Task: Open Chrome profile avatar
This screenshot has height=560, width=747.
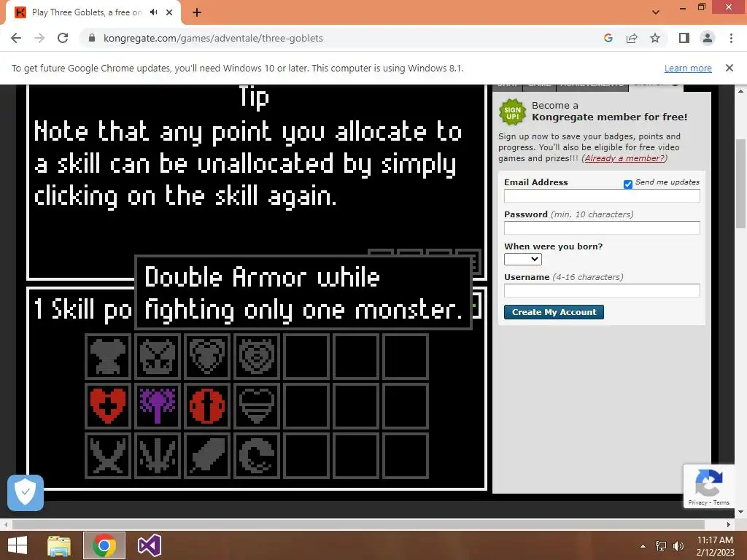Action: 708,38
